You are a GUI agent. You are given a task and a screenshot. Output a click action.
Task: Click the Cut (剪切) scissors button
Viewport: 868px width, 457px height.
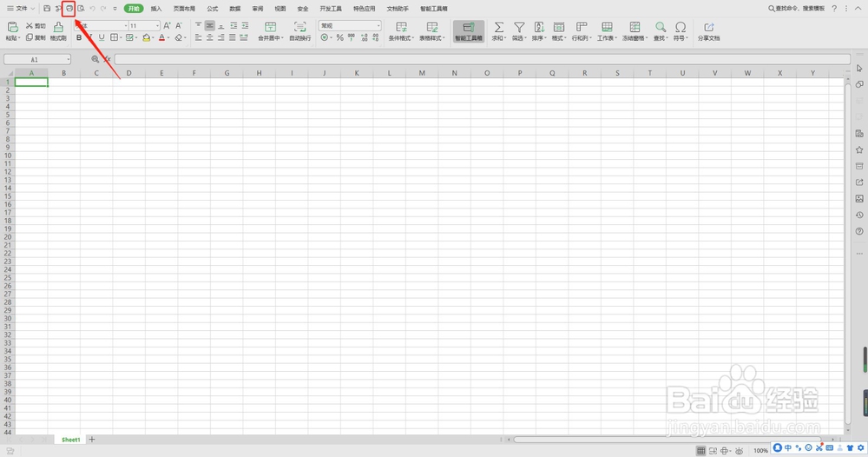click(x=36, y=25)
